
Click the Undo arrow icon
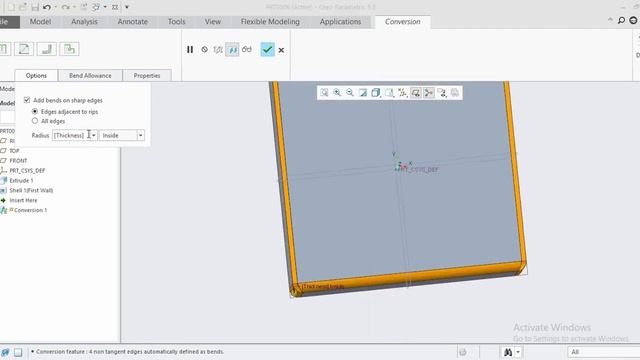click(47, 7)
